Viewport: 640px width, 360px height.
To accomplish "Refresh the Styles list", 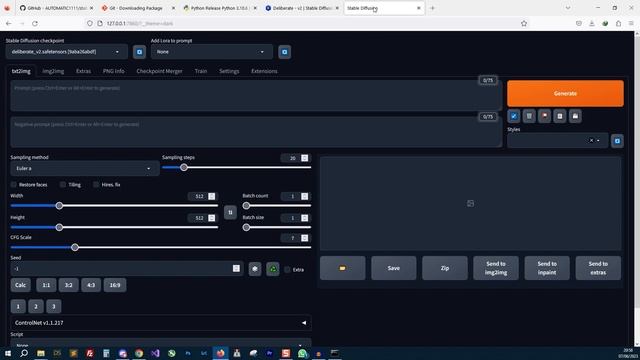I will click(x=617, y=141).
